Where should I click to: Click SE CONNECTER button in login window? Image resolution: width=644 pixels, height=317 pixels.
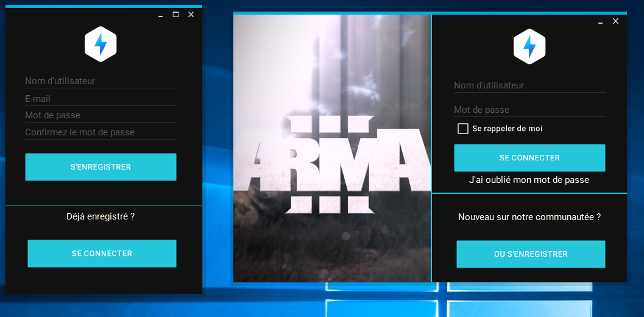click(529, 158)
